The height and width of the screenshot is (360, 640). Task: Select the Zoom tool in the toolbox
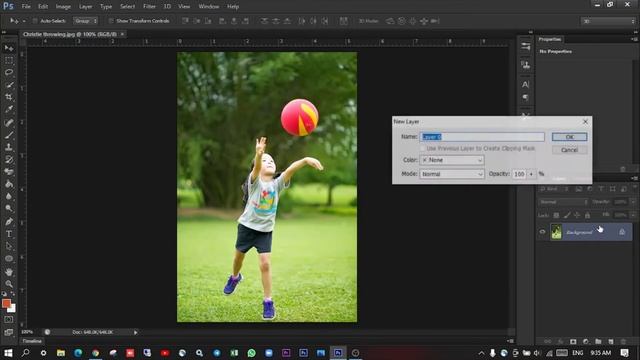pyautogui.click(x=9, y=284)
